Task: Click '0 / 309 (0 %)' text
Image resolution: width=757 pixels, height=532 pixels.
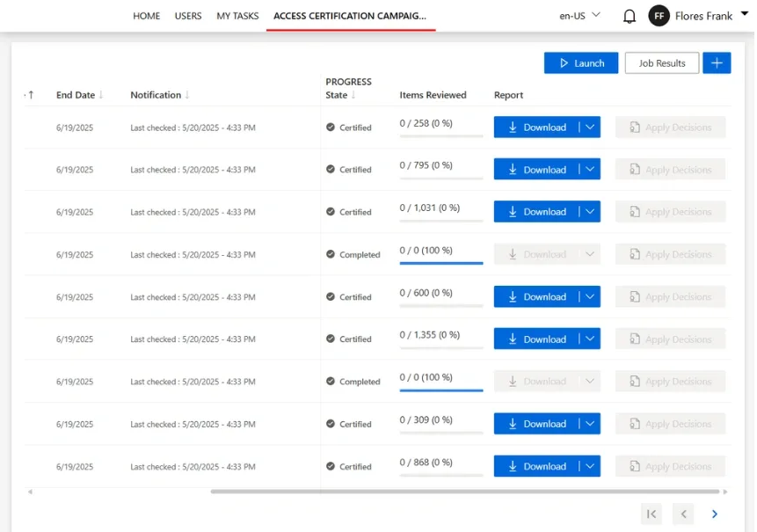Action: (x=427, y=420)
